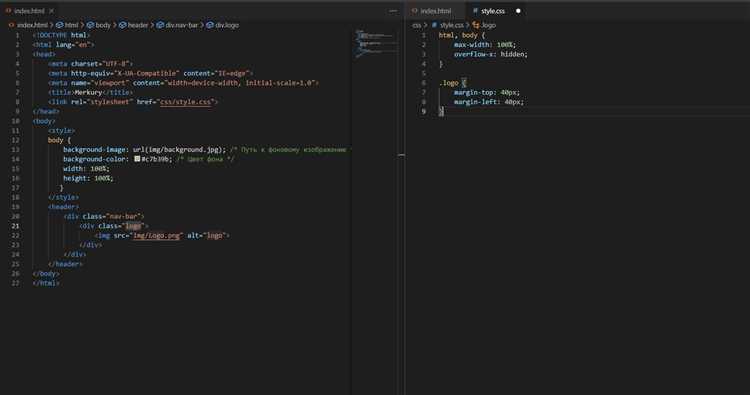Image resolution: width=750 pixels, height=395 pixels.
Task: Click the html symbol icon in breadcrumb
Action: (60, 25)
